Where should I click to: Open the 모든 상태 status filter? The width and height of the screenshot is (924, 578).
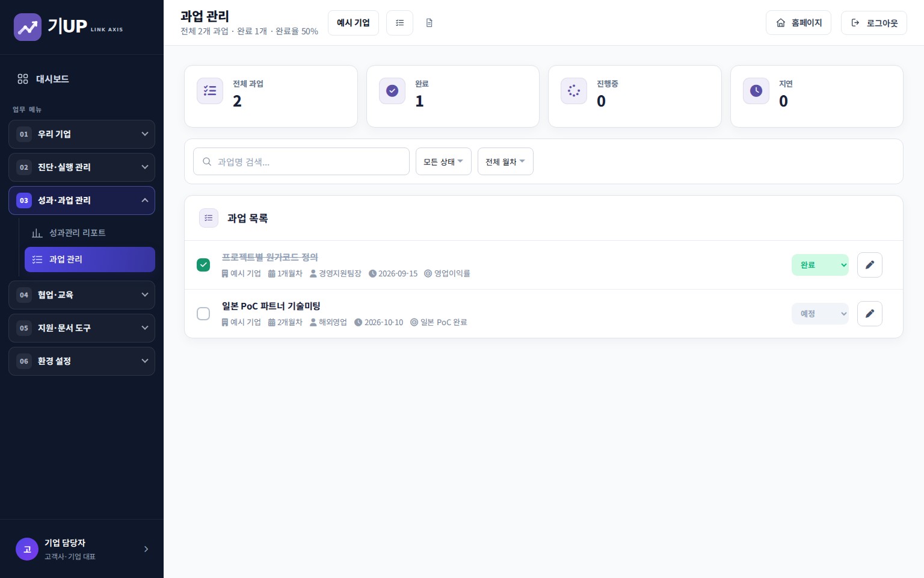[443, 161]
